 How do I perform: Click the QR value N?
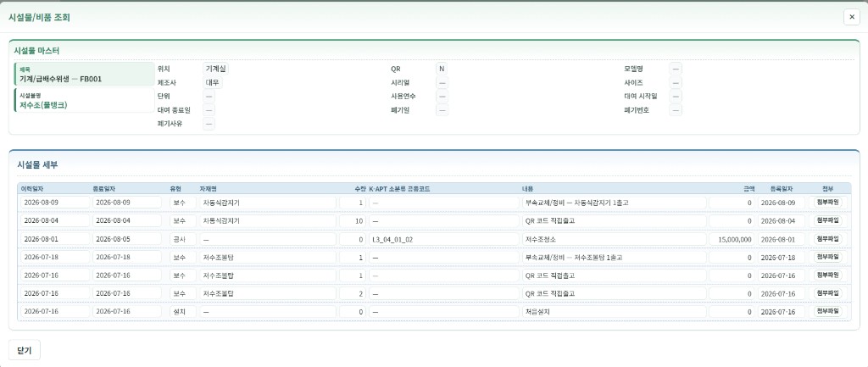[x=442, y=69]
